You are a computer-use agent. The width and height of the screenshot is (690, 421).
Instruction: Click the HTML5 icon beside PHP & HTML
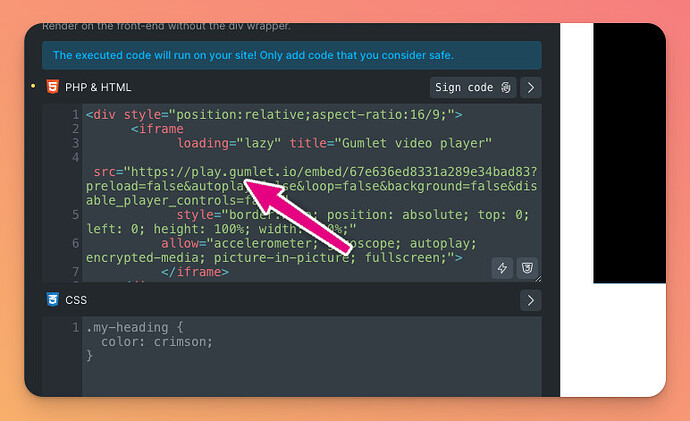point(53,87)
